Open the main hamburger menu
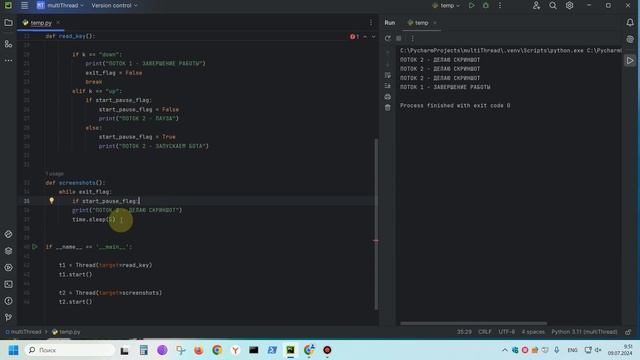The image size is (640, 360). click(x=24, y=5)
